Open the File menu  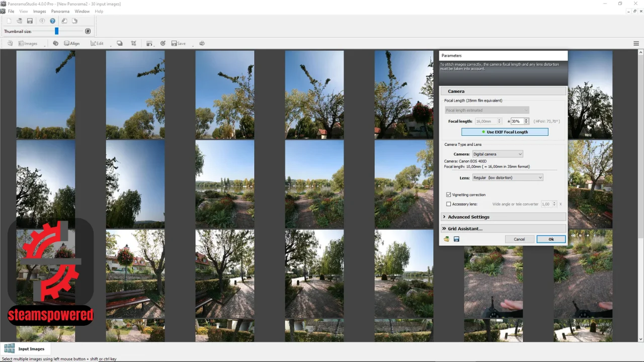(11, 11)
